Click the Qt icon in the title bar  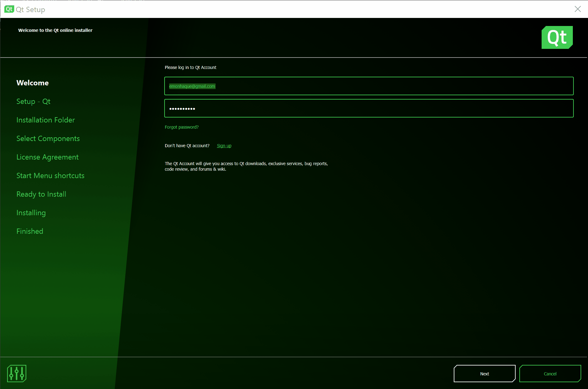pyautogui.click(x=9, y=9)
